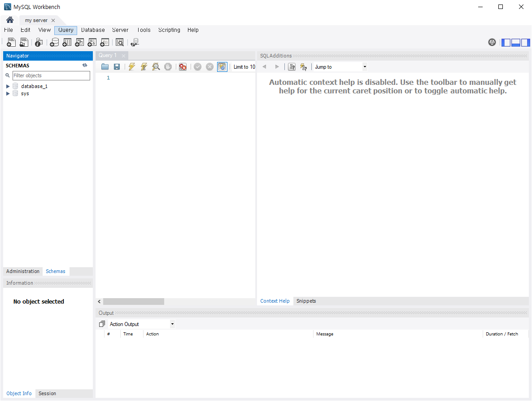Create a new view toolbar icon
Viewport: 532px width, 401px height.
click(x=79, y=43)
